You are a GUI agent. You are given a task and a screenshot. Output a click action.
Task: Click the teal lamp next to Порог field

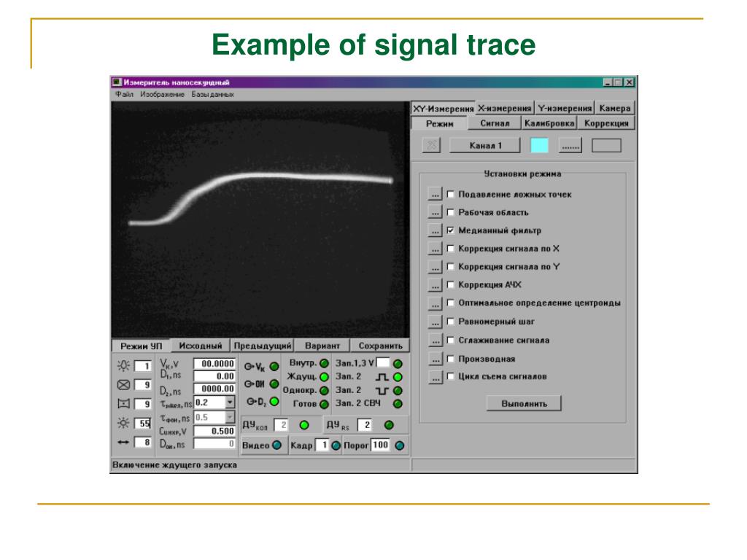tap(400, 446)
